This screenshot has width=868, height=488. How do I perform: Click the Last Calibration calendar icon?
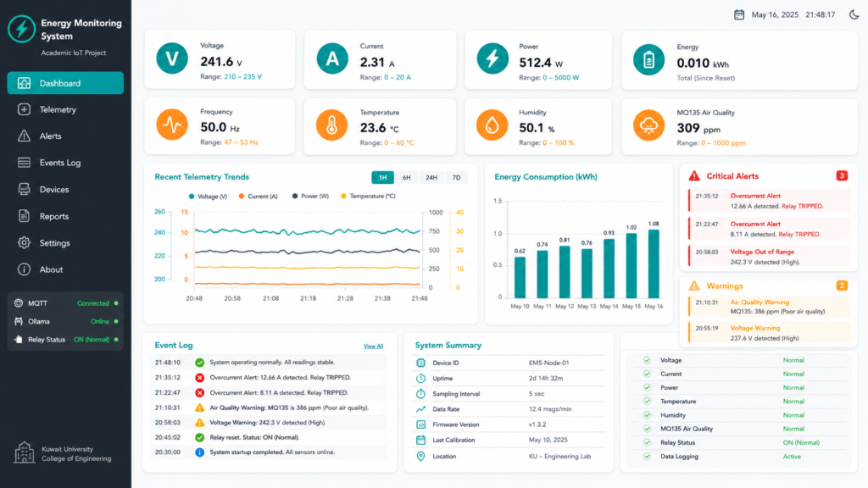click(420, 441)
